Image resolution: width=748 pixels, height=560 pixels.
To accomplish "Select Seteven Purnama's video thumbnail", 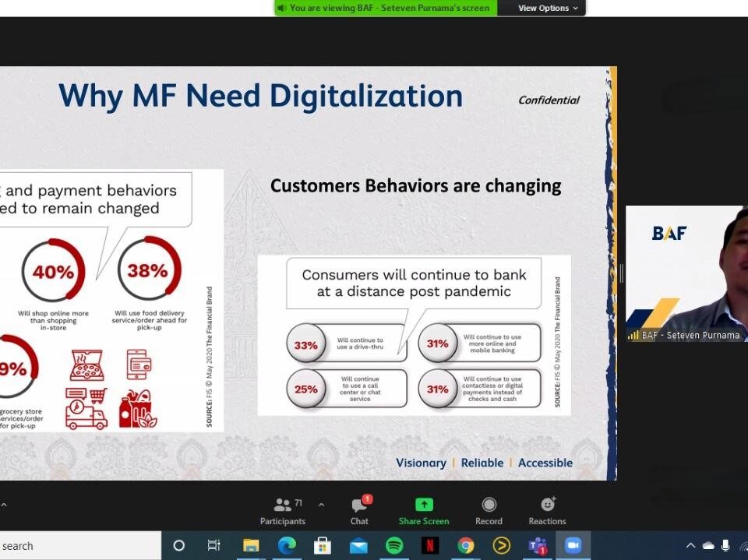I will (686, 273).
